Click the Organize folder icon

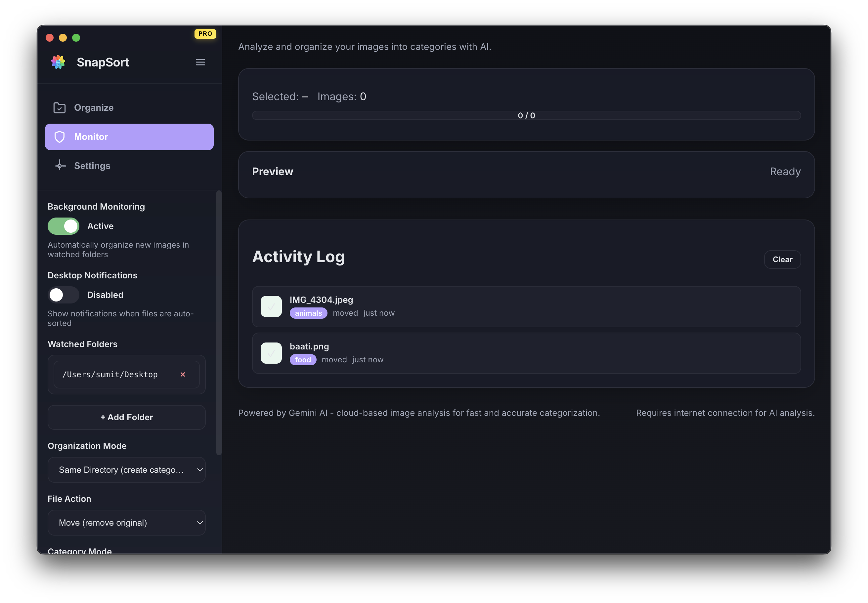(x=60, y=108)
